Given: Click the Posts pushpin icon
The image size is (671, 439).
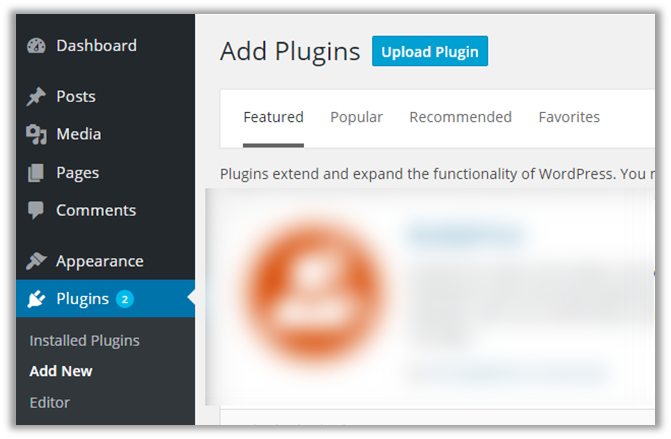Looking at the screenshot, I should pos(36,97).
